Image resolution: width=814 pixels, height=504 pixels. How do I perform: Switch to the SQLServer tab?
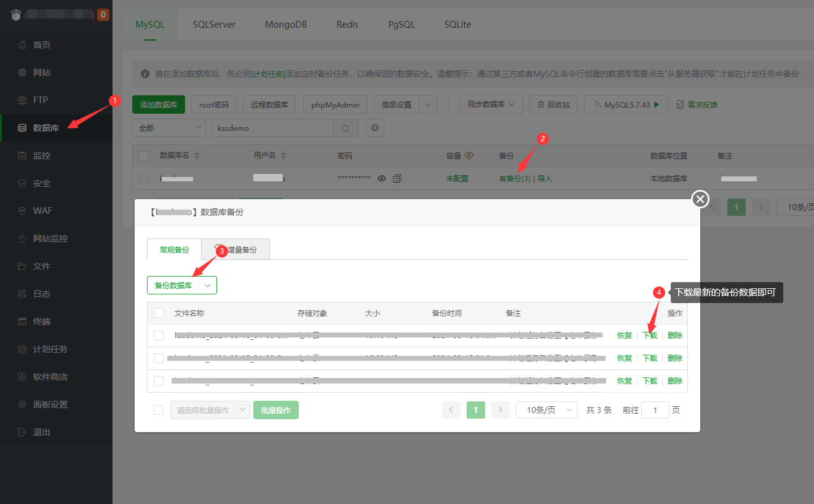pos(214,25)
